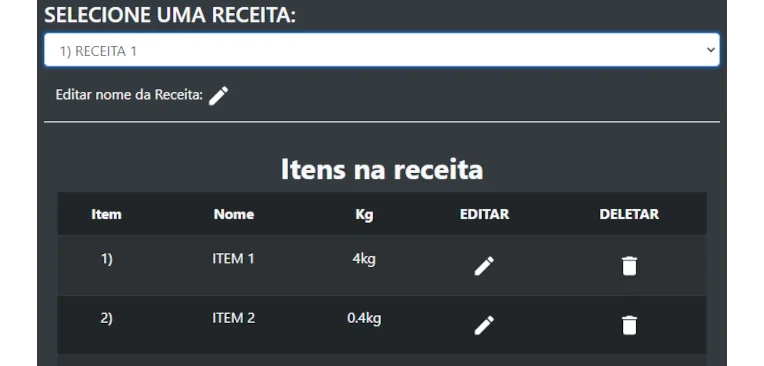Click the 'EDITAR' column header
Image resolution: width=764 pixels, height=366 pixels.
[x=484, y=214]
